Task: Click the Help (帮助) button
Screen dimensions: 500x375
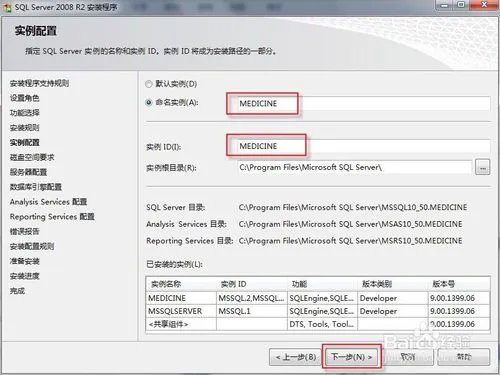Action: (464, 357)
